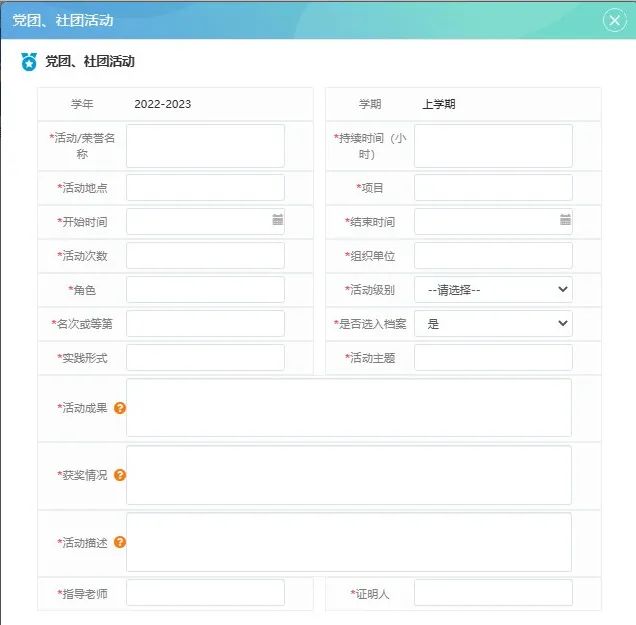Click the 指导老师 input field
Viewport: 636px width, 625px height.
205,593
